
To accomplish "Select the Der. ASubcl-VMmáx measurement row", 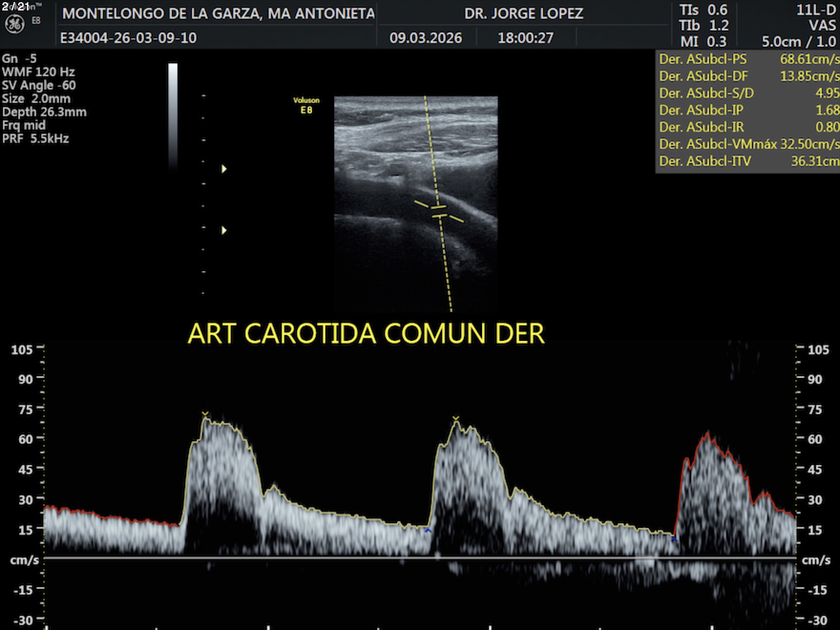I will point(748,144).
